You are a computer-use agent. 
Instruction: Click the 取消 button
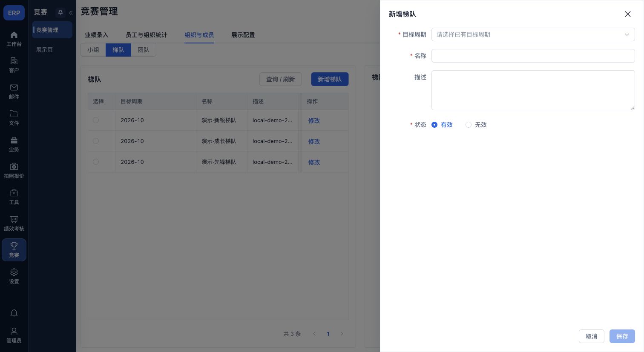point(591,336)
